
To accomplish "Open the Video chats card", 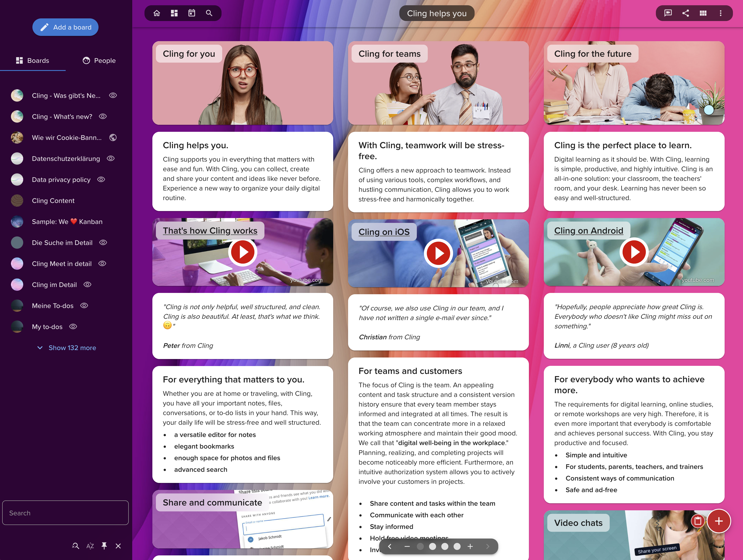I will tap(634, 535).
